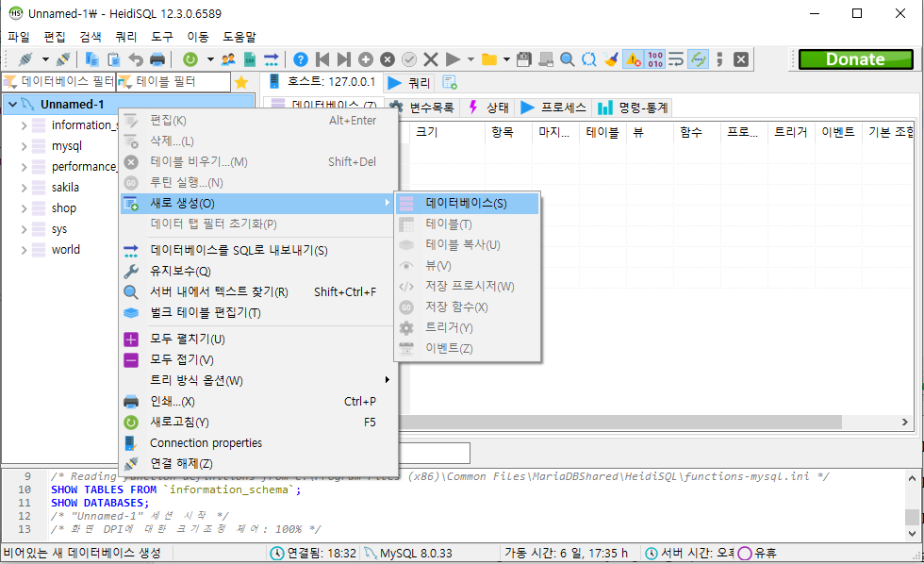Click the copy icon in toolbar

[92, 59]
